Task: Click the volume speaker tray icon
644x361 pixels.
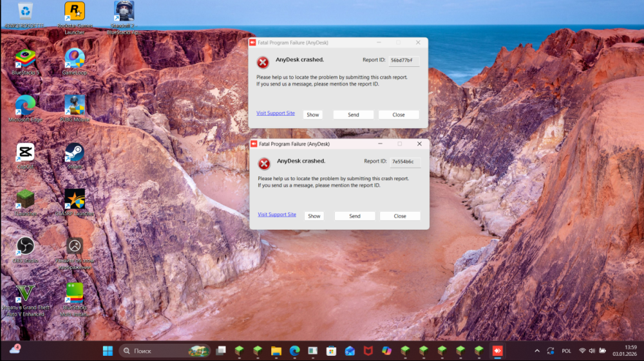Action: (x=592, y=351)
